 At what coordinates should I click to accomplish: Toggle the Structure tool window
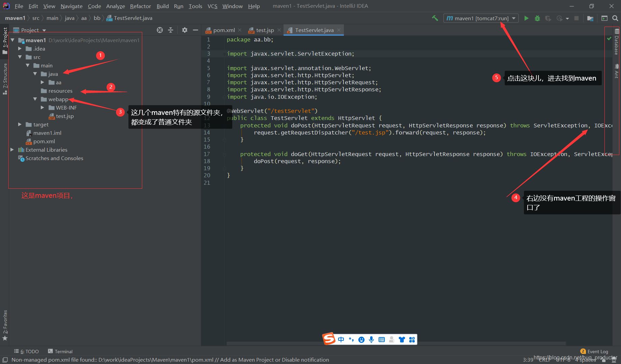(5, 78)
